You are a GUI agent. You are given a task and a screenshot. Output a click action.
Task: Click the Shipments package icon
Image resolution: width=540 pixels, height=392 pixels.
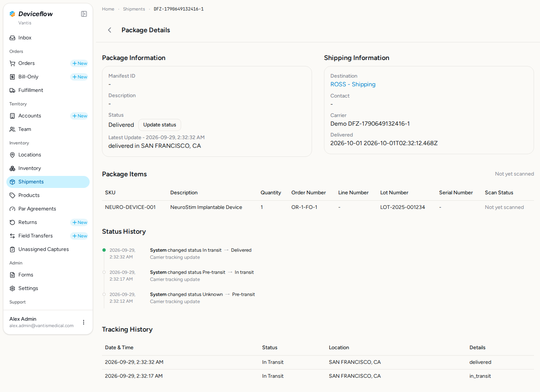point(12,182)
